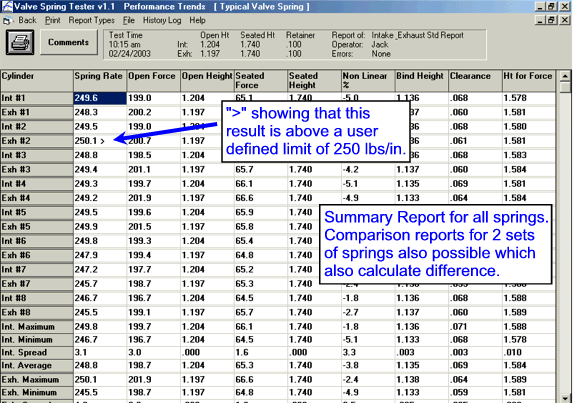Select the Int #5 row header
Screen dimensions: 576x403
pos(37,213)
